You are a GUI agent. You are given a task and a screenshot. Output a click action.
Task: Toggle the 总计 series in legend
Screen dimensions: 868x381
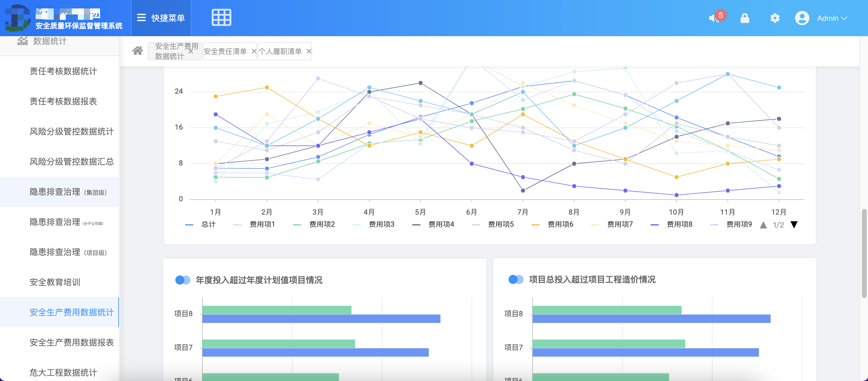[x=200, y=225]
